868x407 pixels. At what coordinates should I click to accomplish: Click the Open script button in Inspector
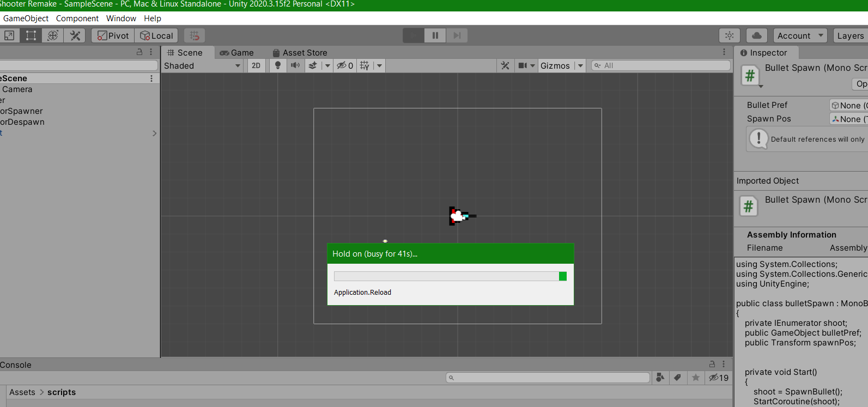(860, 84)
